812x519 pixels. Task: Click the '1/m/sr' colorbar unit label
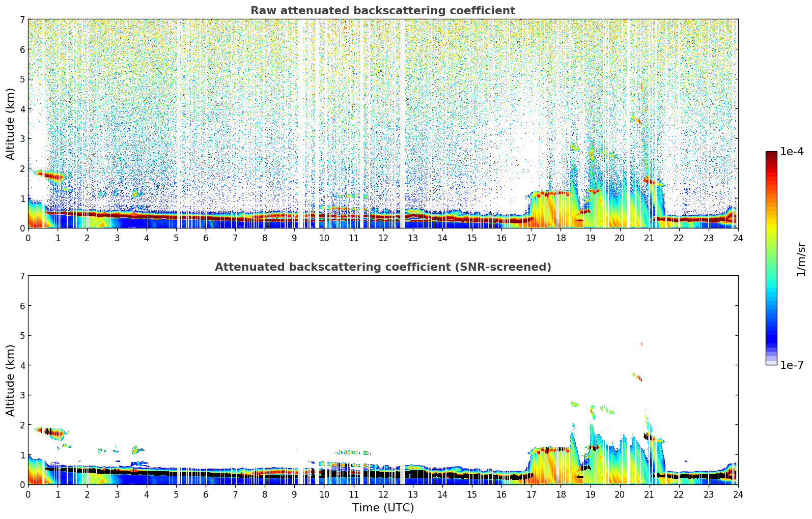[801, 258]
